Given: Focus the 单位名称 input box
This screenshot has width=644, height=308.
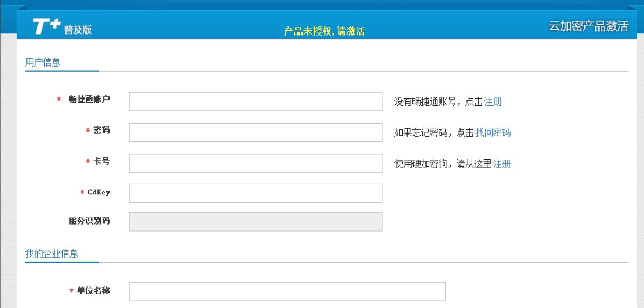Looking at the screenshot, I should point(287,291).
